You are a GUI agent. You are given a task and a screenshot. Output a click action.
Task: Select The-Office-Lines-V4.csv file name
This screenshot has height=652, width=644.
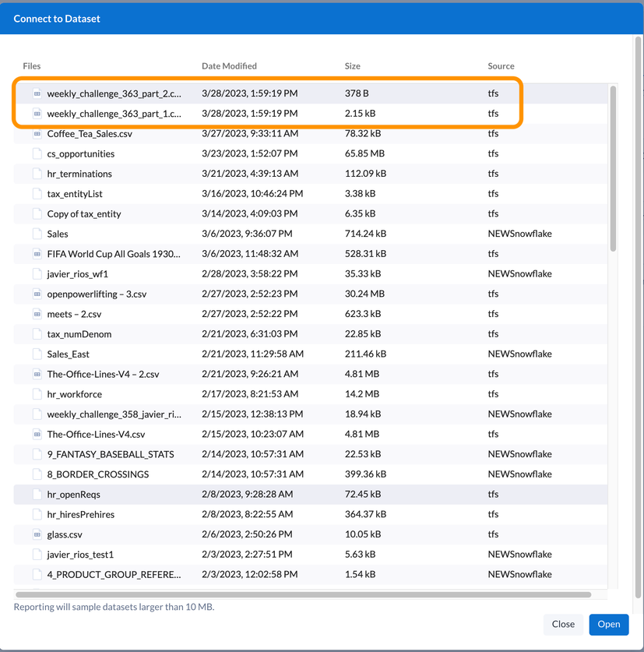[x=96, y=434]
